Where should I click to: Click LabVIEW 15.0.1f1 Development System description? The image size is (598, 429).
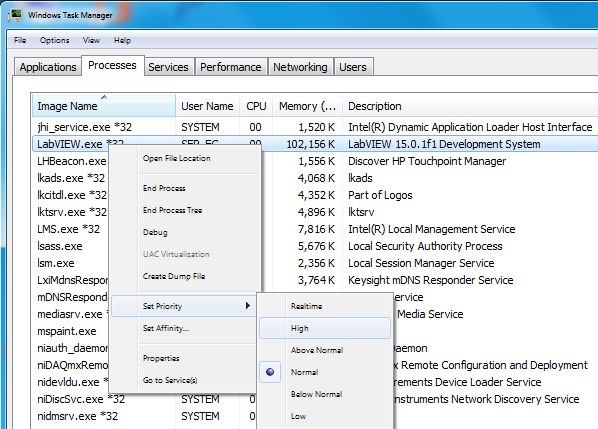(444, 144)
